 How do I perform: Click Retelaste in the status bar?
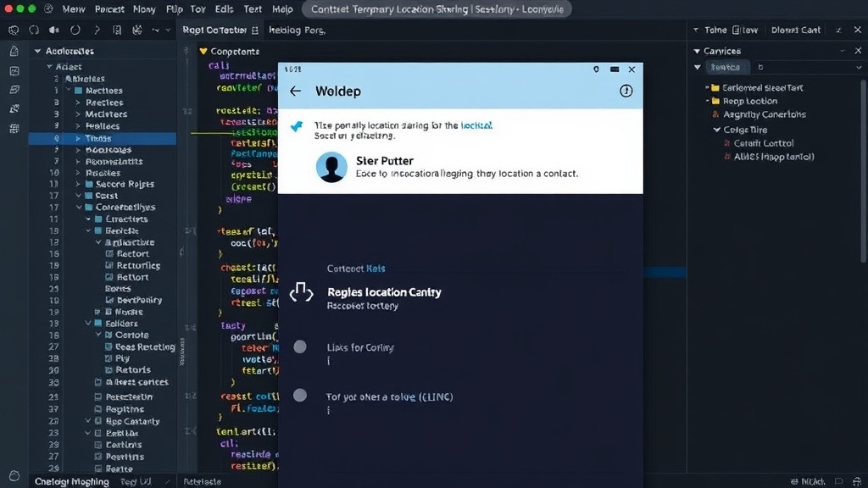pos(202,482)
